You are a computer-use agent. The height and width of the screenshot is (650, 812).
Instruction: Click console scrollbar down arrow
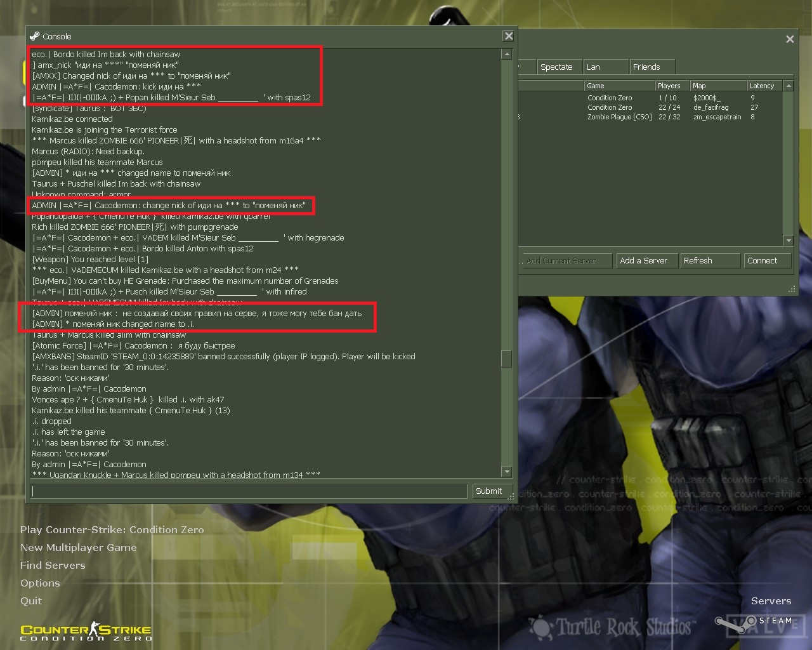pos(506,472)
